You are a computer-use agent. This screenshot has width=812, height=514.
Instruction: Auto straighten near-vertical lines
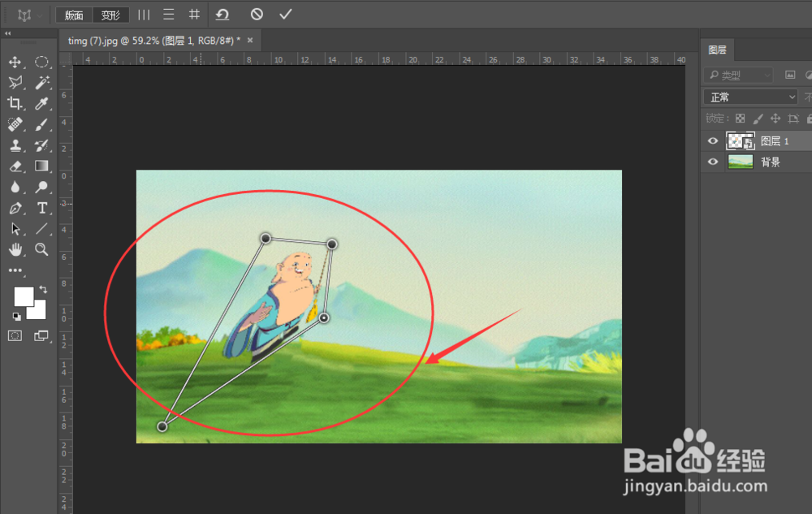point(144,15)
